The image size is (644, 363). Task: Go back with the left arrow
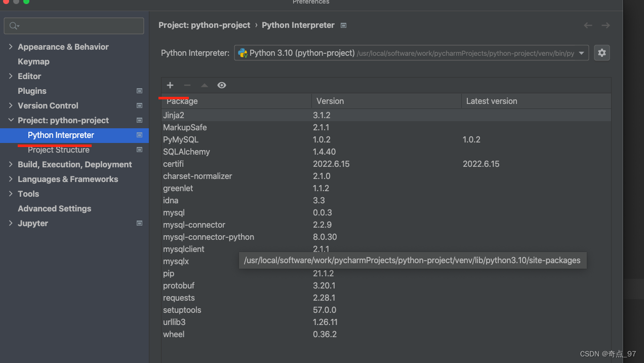click(588, 25)
